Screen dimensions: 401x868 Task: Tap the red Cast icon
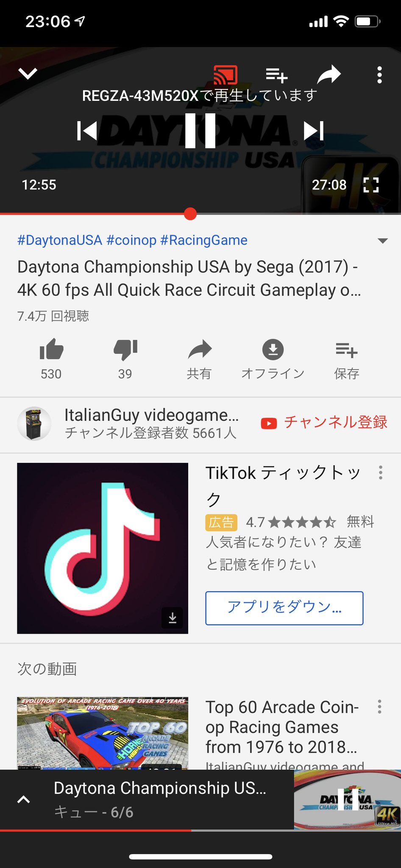[x=226, y=75]
